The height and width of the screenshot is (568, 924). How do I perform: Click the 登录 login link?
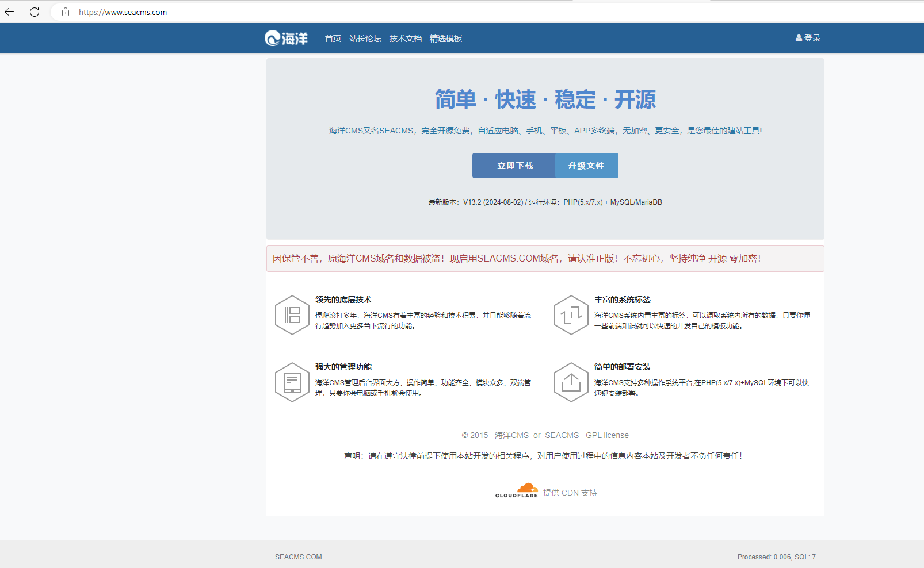click(x=808, y=38)
